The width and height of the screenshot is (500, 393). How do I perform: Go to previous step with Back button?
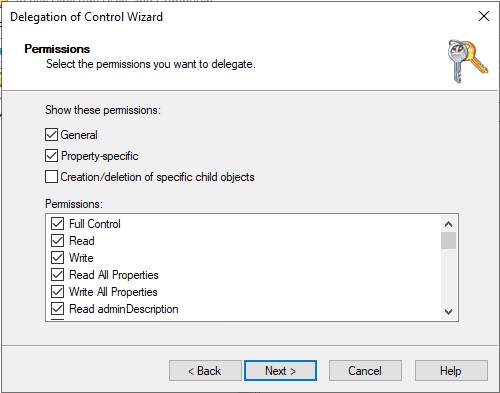click(x=205, y=370)
